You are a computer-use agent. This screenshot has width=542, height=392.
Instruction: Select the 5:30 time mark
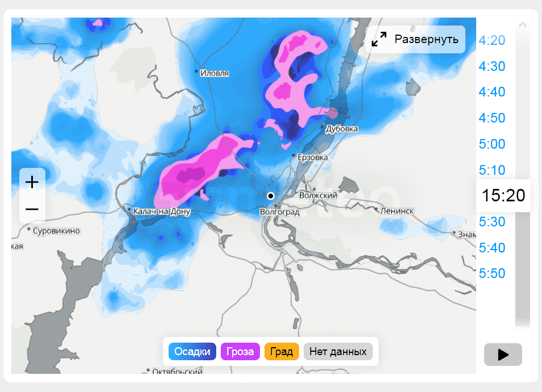tap(492, 222)
